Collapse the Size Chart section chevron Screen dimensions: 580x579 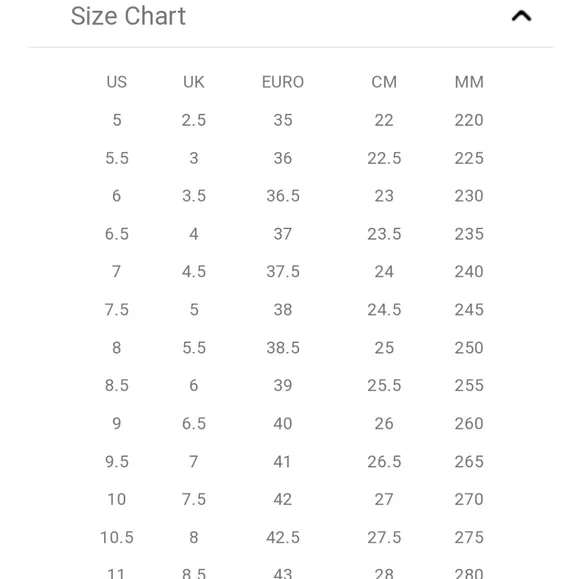(521, 16)
